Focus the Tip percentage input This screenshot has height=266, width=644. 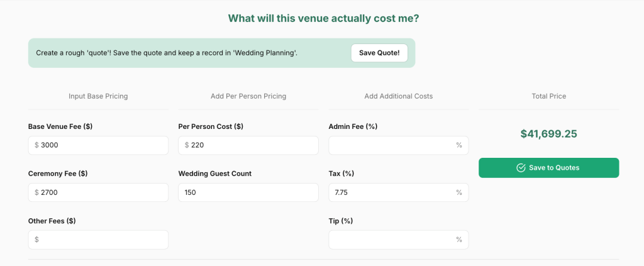click(390, 240)
